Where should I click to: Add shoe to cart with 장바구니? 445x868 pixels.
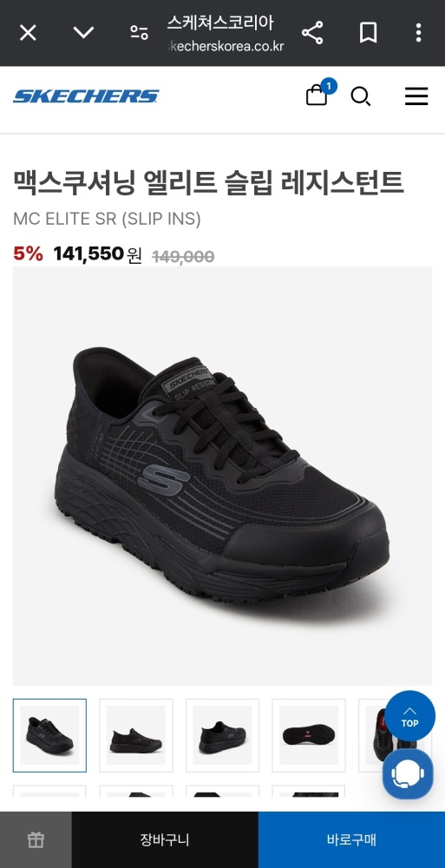pyautogui.click(x=165, y=839)
